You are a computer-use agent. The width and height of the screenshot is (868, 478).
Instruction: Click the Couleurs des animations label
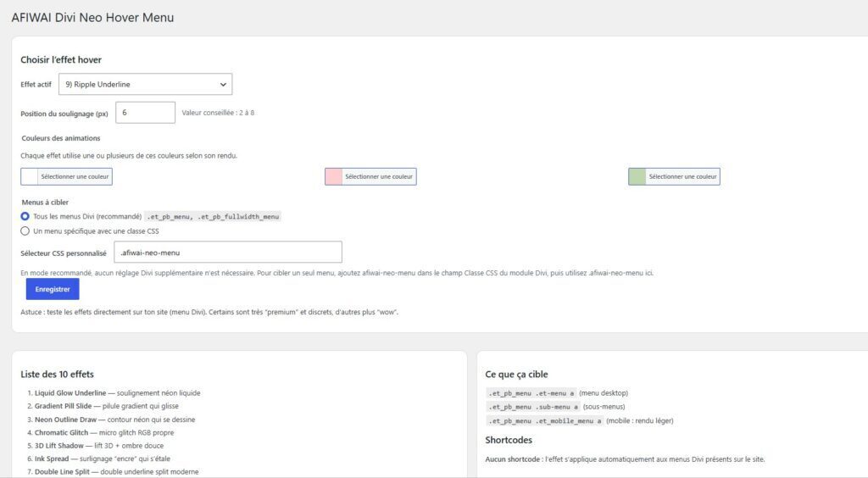click(61, 138)
